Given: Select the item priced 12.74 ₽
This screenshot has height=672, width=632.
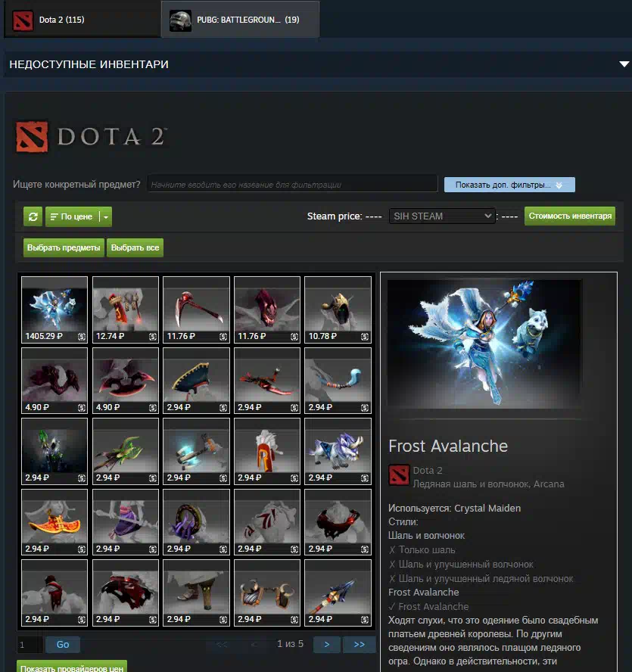Looking at the screenshot, I should coord(126,310).
